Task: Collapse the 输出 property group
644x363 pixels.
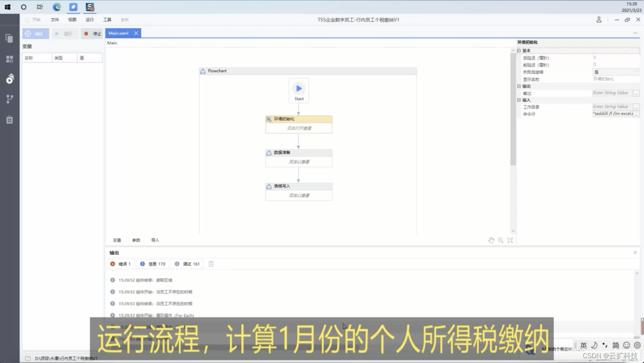Action: [x=519, y=86]
